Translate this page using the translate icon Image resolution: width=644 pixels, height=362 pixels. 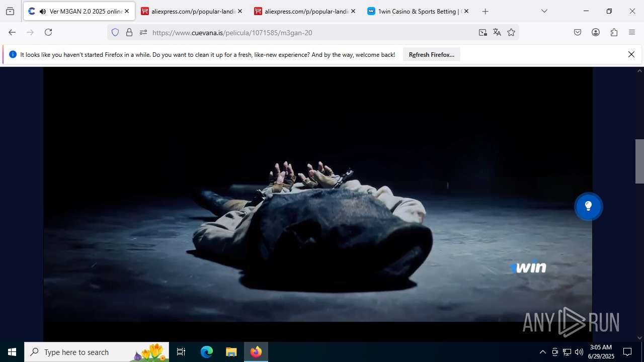coord(497,32)
